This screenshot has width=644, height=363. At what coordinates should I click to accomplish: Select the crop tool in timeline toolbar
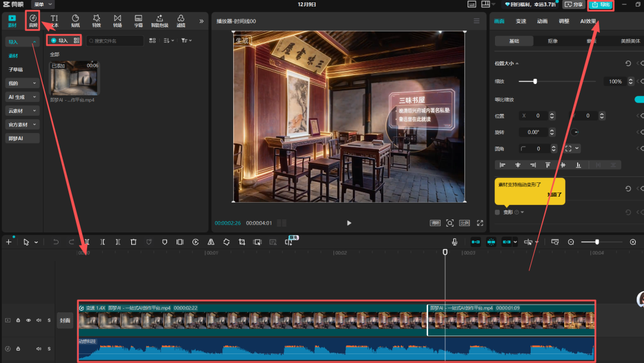click(x=242, y=242)
